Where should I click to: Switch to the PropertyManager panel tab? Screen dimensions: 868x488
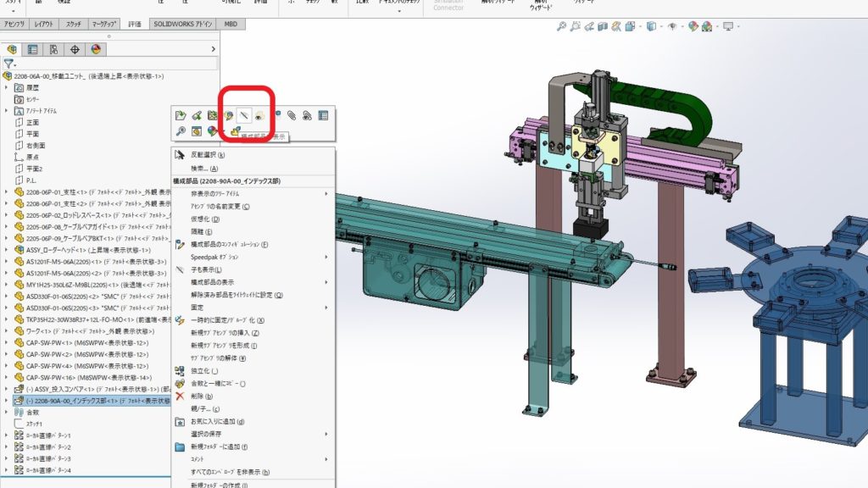click(x=33, y=49)
